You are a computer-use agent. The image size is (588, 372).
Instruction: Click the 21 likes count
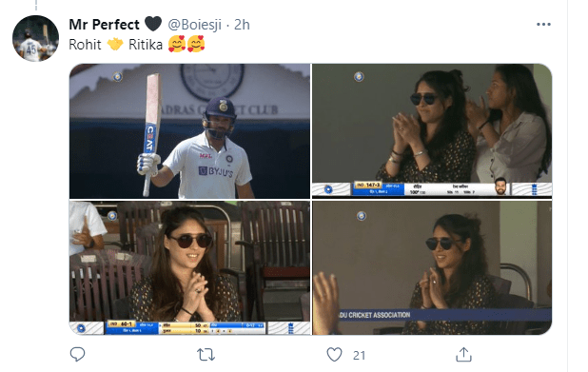[359, 355]
